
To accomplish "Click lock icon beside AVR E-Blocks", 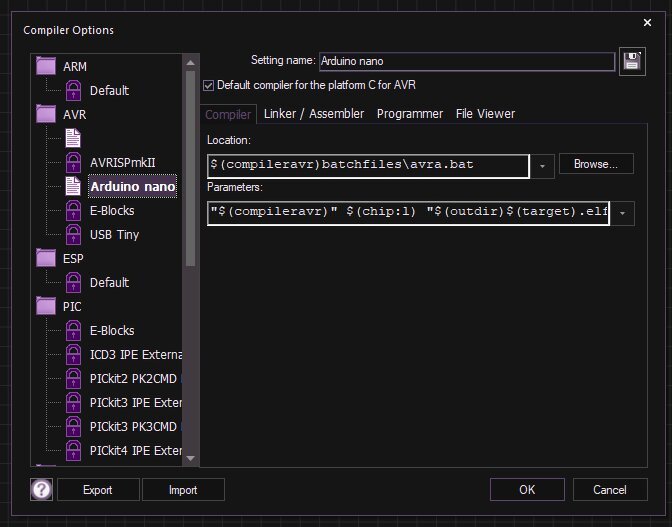I will [x=73, y=210].
